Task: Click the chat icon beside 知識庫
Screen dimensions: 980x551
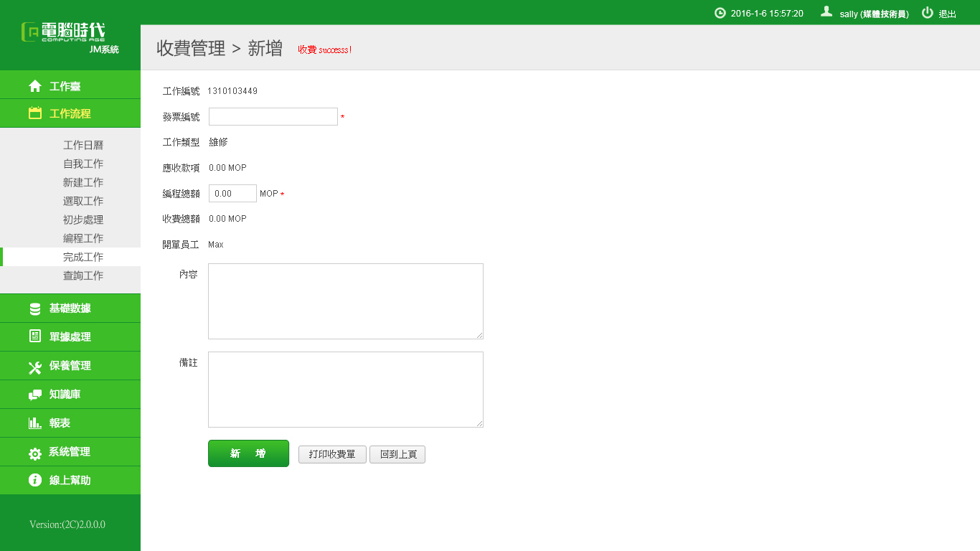Action: (34, 395)
